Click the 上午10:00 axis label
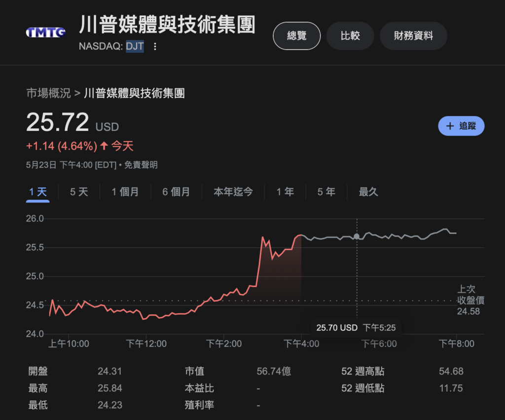 tap(69, 344)
